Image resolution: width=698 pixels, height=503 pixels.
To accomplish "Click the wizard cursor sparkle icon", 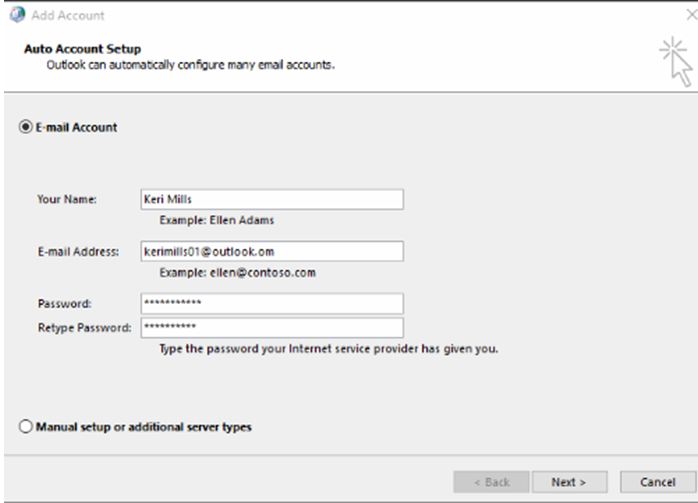I will coord(676,61).
